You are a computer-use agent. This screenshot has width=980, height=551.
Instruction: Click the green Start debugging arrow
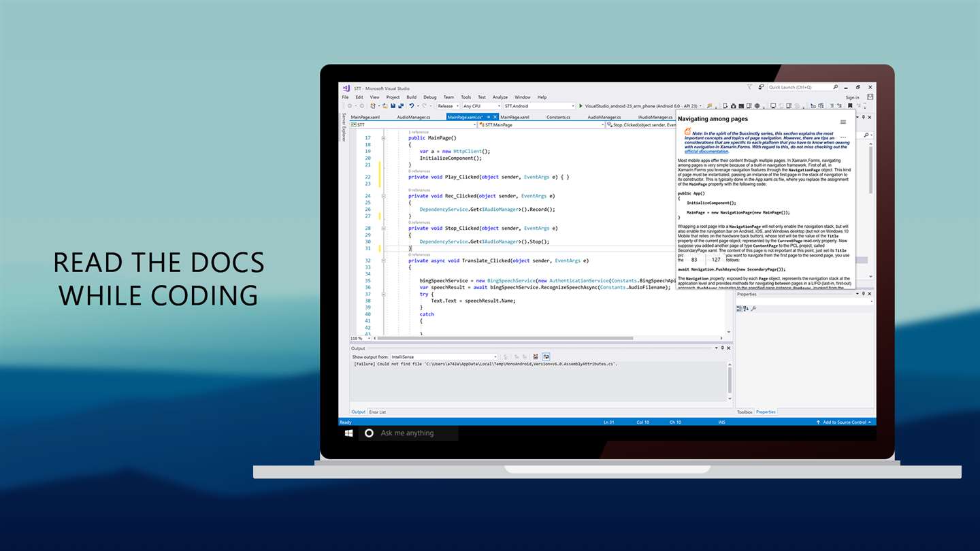click(x=581, y=106)
